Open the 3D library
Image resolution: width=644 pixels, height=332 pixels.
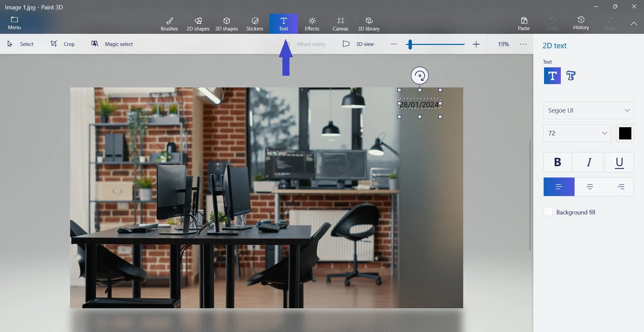click(x=368, y=24)
